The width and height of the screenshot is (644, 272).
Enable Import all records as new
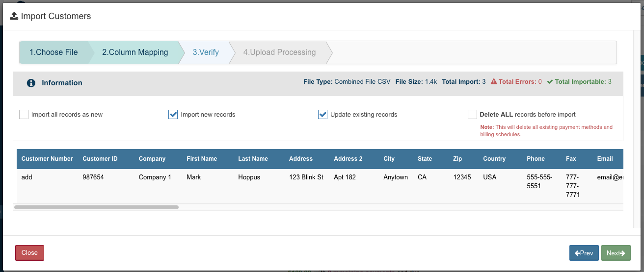(x=24, y=115)
